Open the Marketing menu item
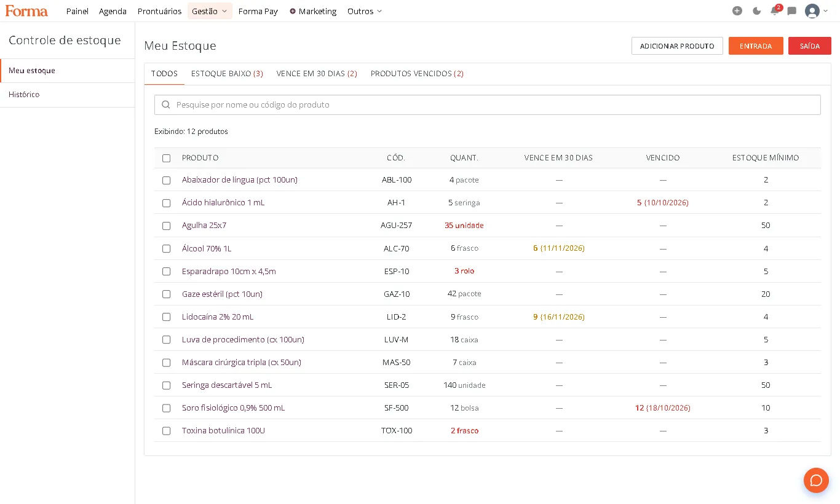This screenshot has height=504, width=840. pos(313,11)
